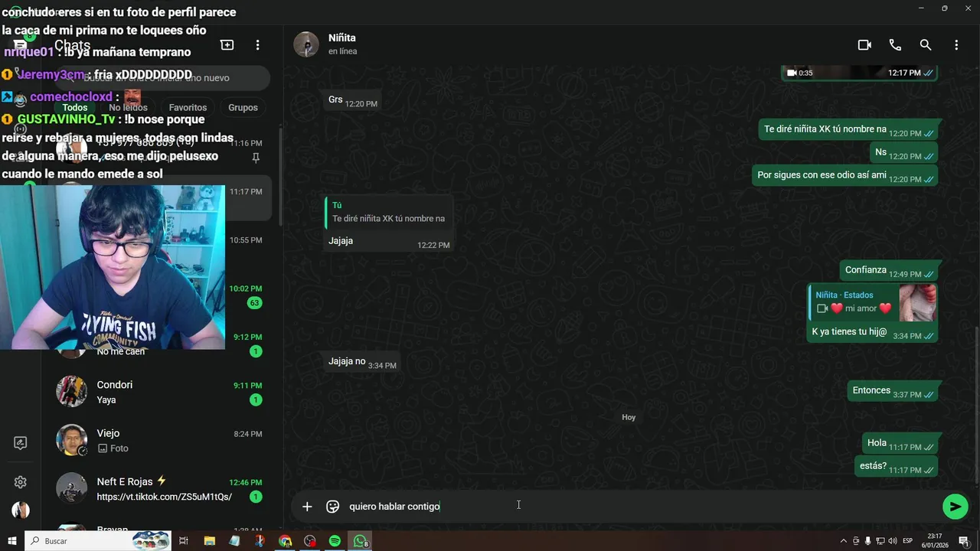Open the conversation options three-dot menu
Viewport: 980px width, 551px height.
(x=956, y=45)
